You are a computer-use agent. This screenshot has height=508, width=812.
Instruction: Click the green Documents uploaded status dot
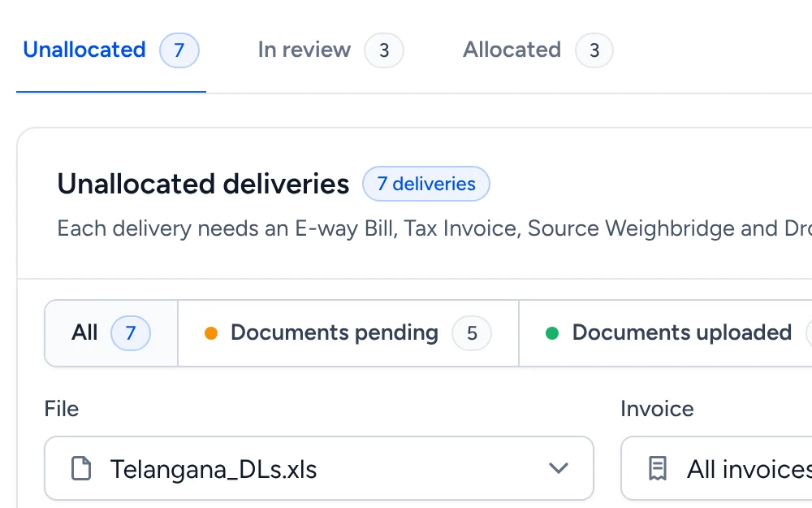[x=552, y=332]
